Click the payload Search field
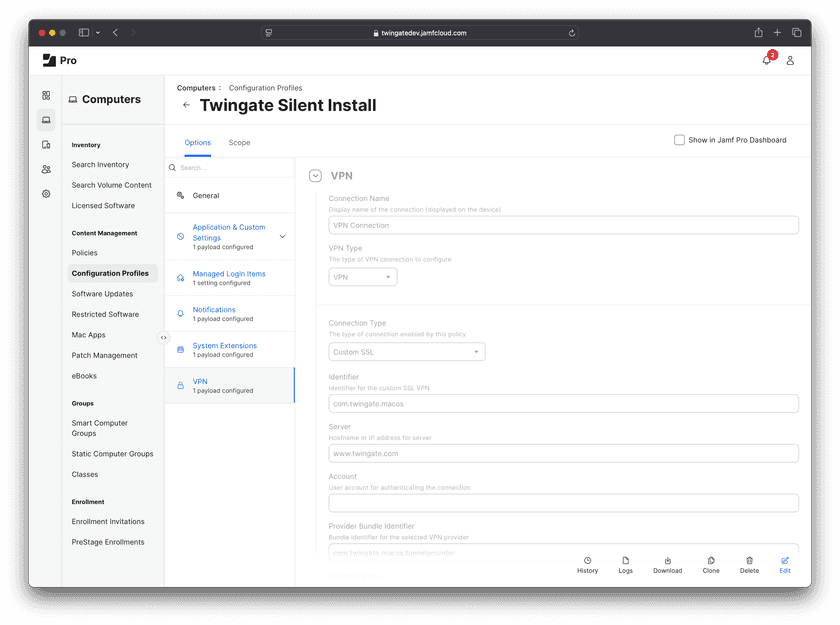This screenshot has width=840, height=625. 233,168
